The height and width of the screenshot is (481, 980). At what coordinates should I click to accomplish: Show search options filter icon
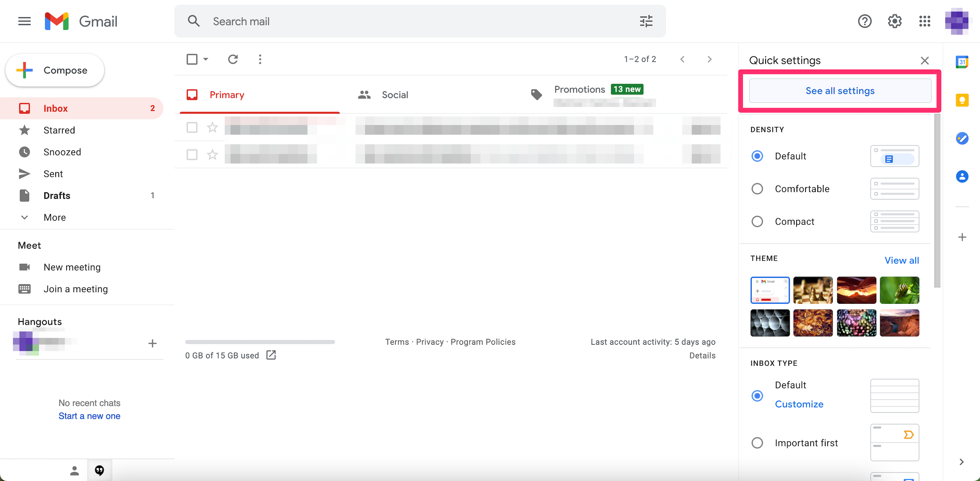pos(646,21)
